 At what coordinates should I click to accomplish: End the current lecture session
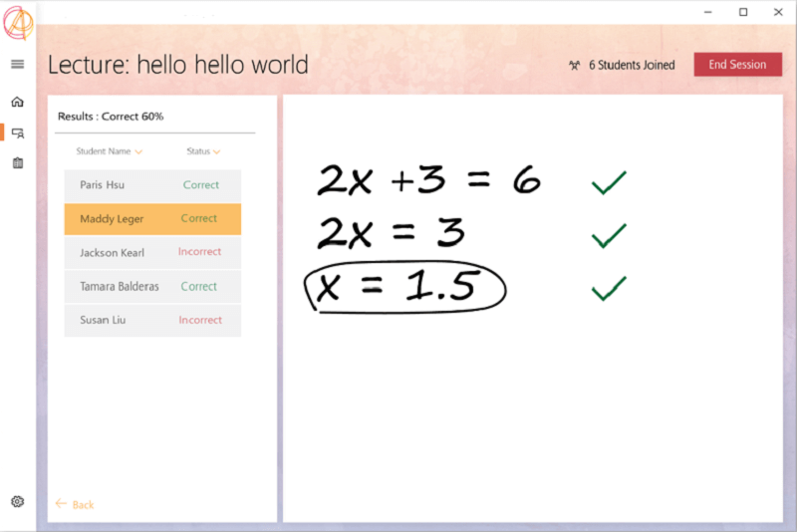click(737, 65)
